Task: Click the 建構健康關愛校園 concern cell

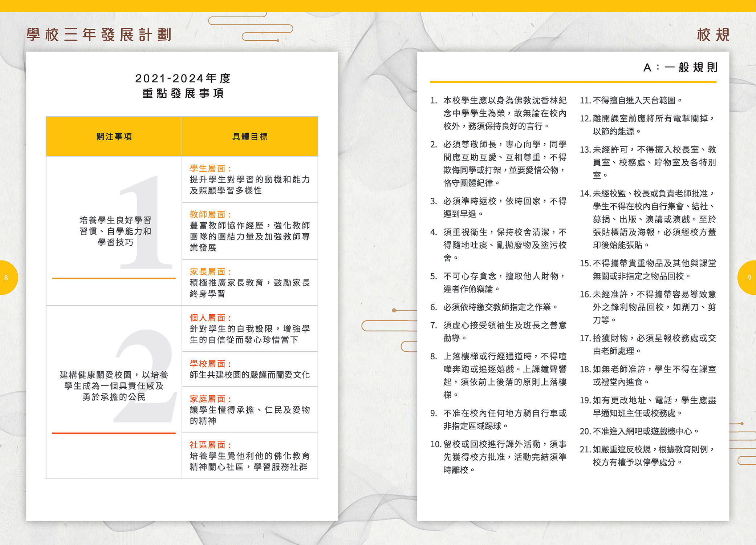Action: coord(114,386)
